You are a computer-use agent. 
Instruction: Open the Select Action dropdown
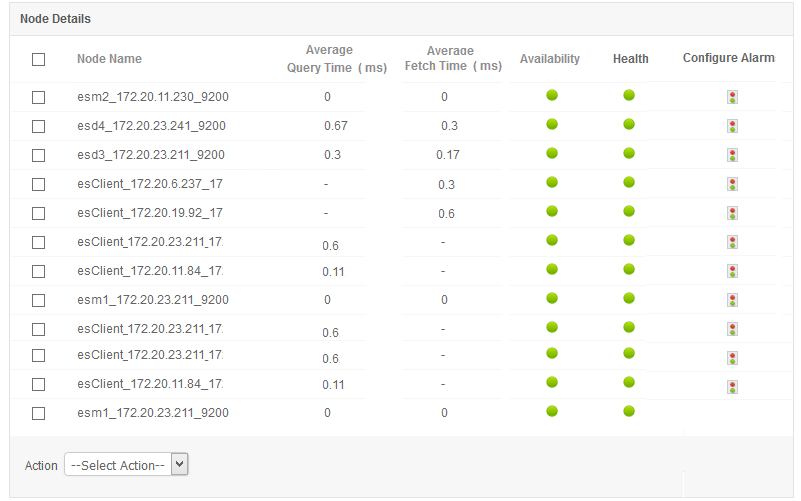[x=126, y=465]
